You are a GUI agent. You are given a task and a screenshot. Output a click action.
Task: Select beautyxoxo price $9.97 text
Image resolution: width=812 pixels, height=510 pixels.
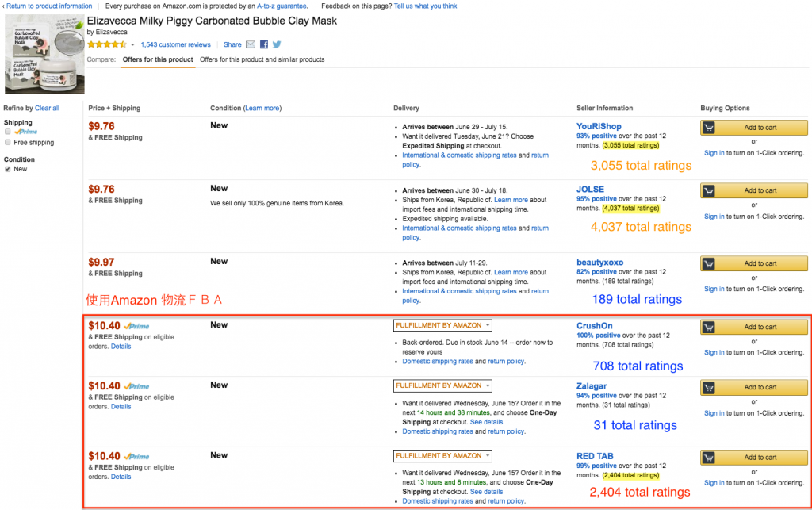coord(101,263)
